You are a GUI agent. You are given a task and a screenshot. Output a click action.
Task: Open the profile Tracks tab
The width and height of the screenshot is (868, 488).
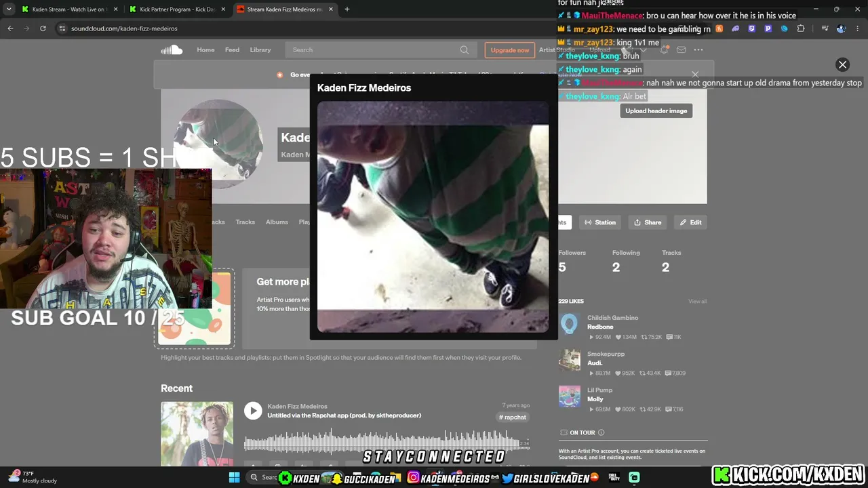[245, 222]
